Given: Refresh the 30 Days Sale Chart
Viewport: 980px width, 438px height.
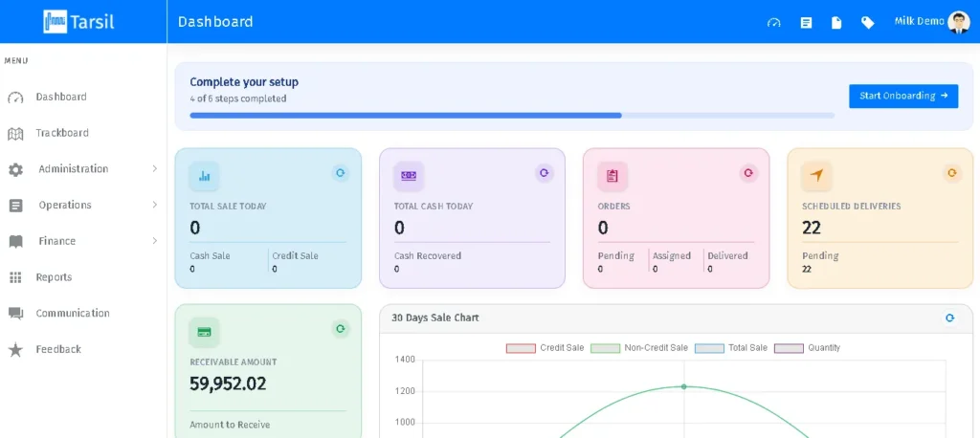Looking at the screenshot, I should point(950,318).
